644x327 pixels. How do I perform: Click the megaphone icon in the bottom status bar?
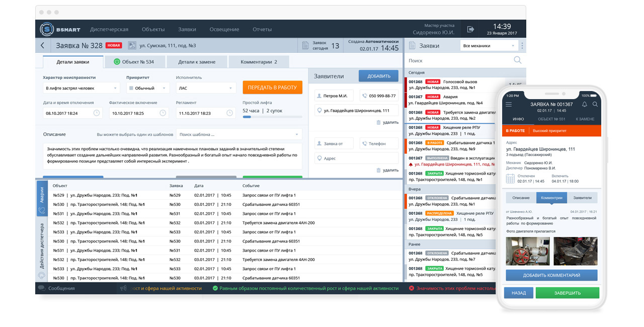(123, 288)
